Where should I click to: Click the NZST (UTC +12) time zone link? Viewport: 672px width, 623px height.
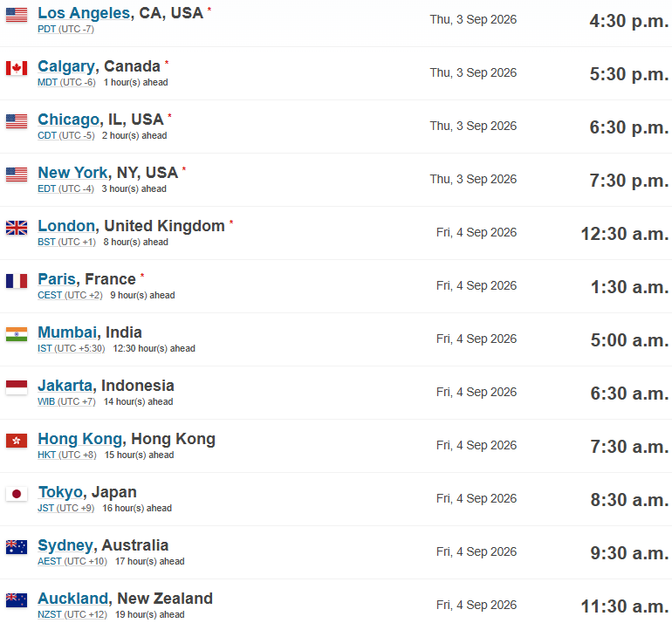tap(72, 614)
